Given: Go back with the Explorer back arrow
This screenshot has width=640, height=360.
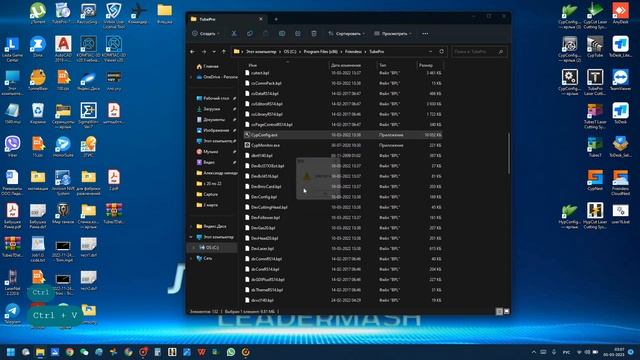Looking at the screenshot, I should pyautogui.click(x=193, y=52).
